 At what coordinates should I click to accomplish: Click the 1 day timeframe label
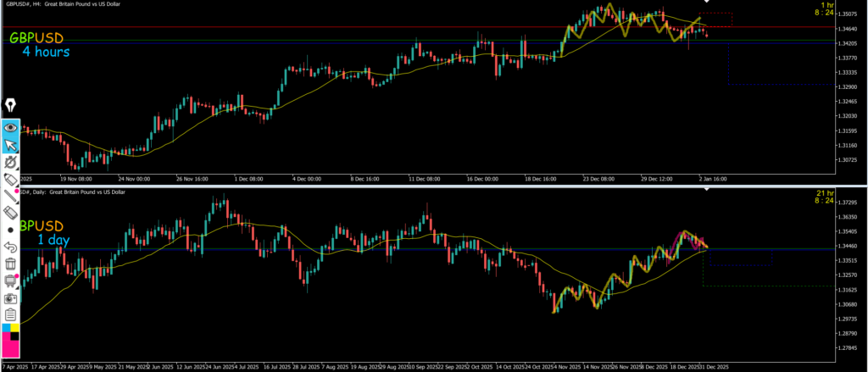tap(53, 241)
